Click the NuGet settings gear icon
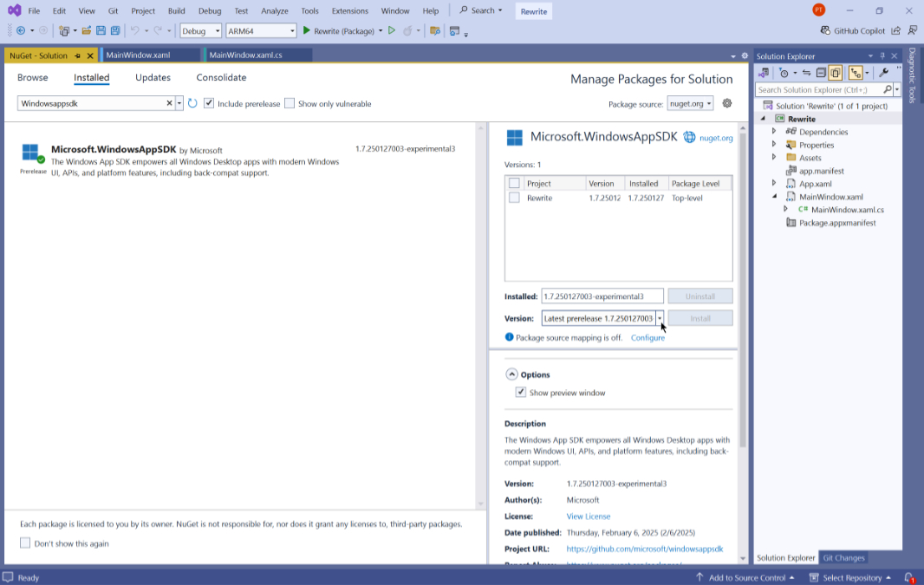Image resolution: width=924 pixels, height=585 pixels. pyautogui.click(x=727, y=103)
